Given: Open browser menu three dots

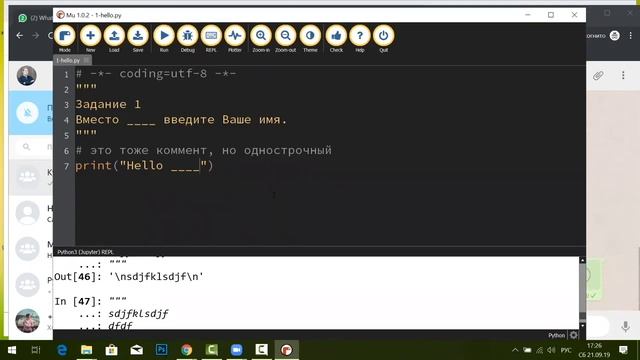Looking at the screenshot, I should [x=631, y=36].
